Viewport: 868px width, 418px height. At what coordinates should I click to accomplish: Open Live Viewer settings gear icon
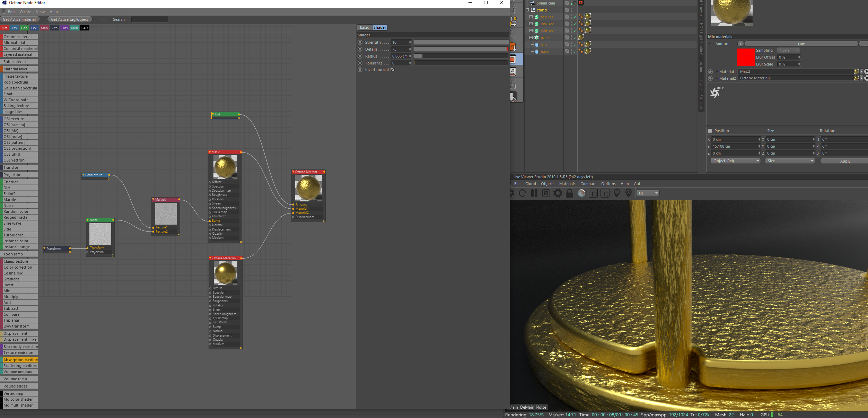pos(558,193)
